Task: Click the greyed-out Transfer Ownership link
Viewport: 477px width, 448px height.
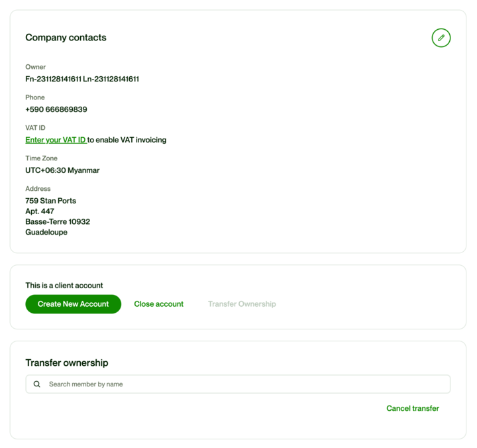Action: [242, 304]
